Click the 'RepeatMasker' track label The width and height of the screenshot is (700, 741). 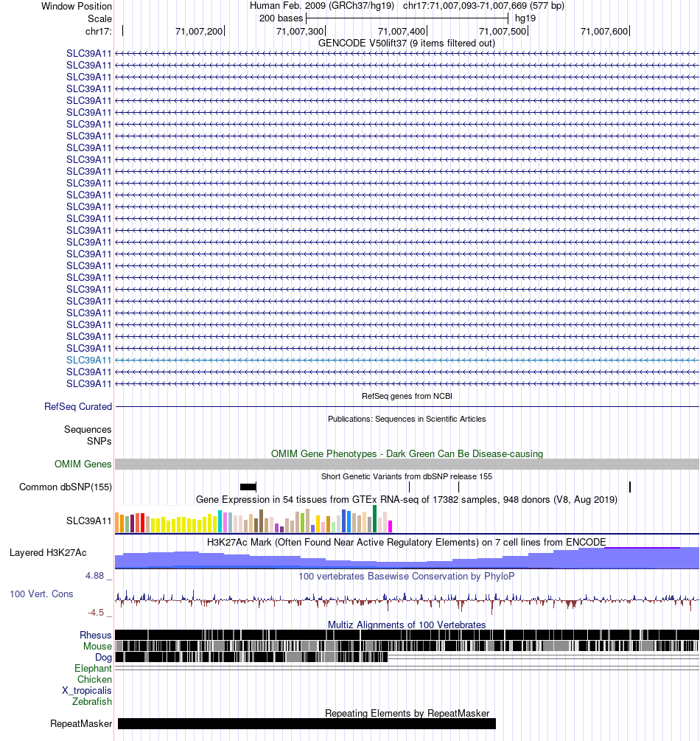coord(81,724)
